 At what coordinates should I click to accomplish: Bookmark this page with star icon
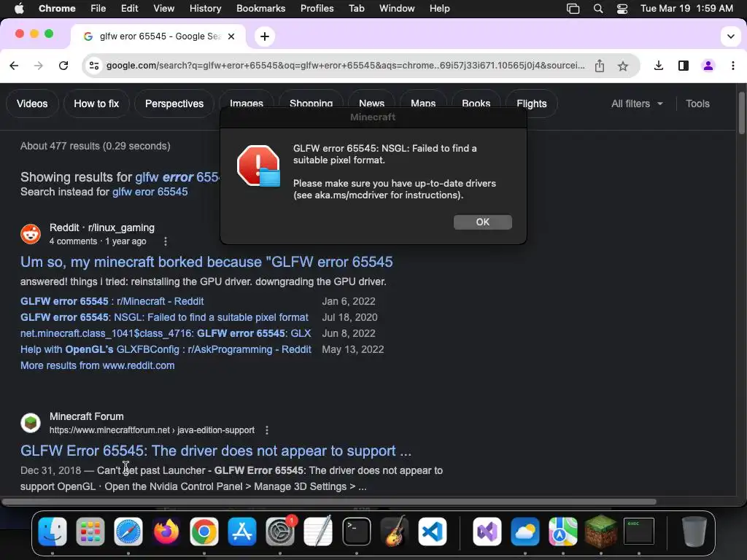point(623,66)
